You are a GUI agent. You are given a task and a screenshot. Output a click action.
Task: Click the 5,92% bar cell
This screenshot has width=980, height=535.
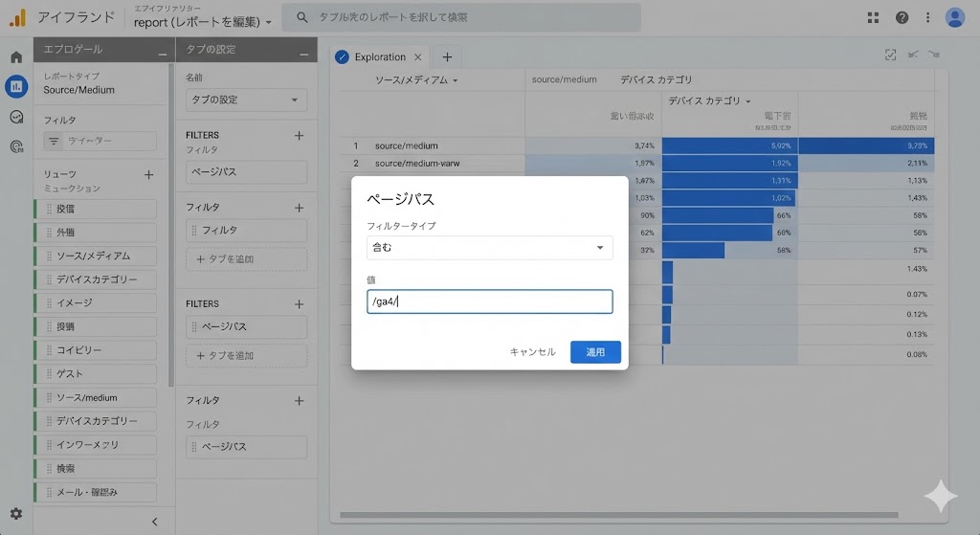click(x=729, y=145)
